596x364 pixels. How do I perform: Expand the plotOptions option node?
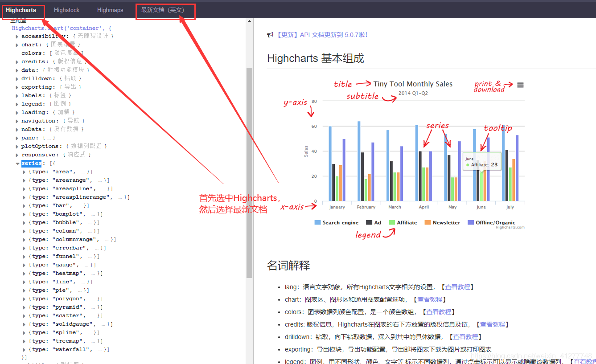pyautogui.click(x=17, y=147)
